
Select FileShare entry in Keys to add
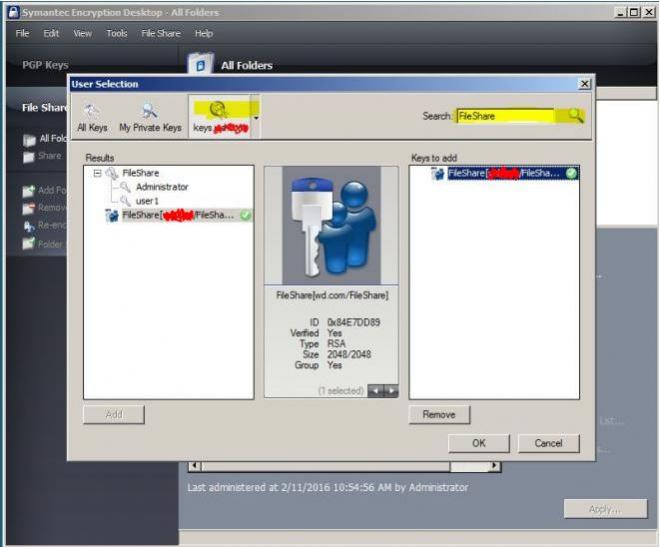pyautogui.click(x=504, y=173)
